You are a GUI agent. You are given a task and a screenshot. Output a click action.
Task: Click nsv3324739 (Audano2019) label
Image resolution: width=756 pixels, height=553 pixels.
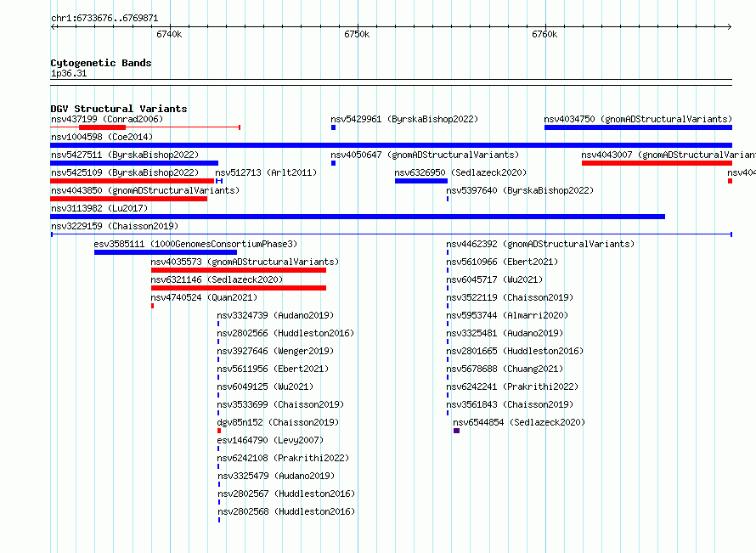(275, 315)
